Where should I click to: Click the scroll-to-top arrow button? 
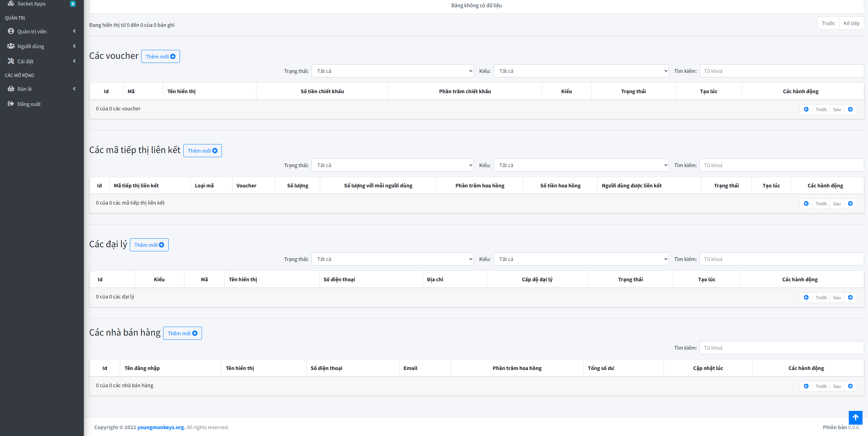[x=855, y=417]
